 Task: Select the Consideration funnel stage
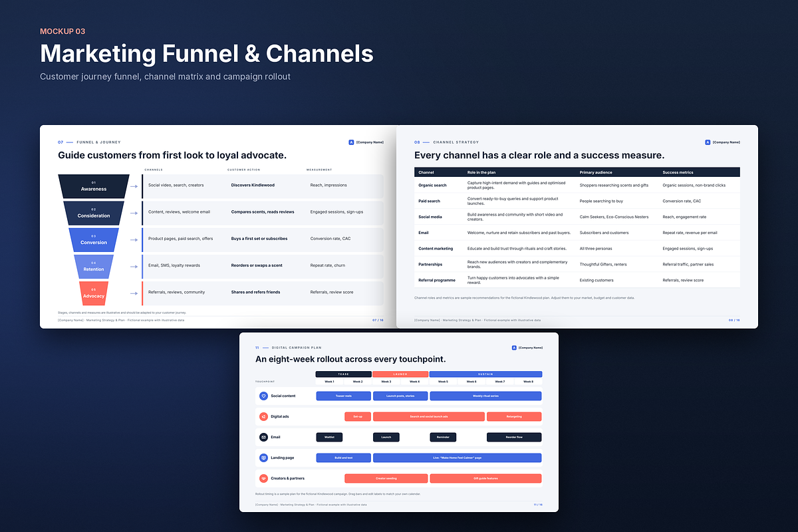[x=94, y=213]
